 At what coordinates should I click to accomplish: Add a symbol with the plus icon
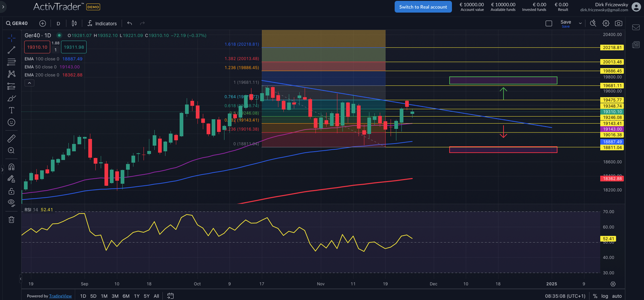(43, 23)
